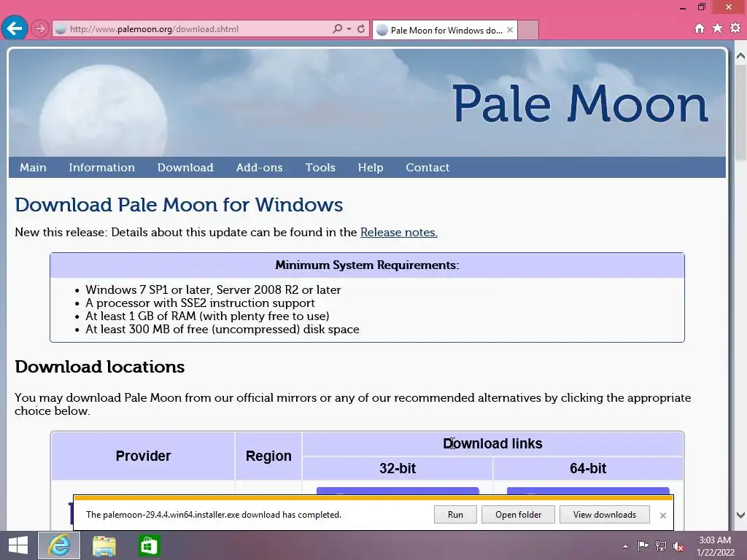Screen dimensions: 747x560
Task: Open the Add-ons navigation item
Action: [x=259, y=168]
